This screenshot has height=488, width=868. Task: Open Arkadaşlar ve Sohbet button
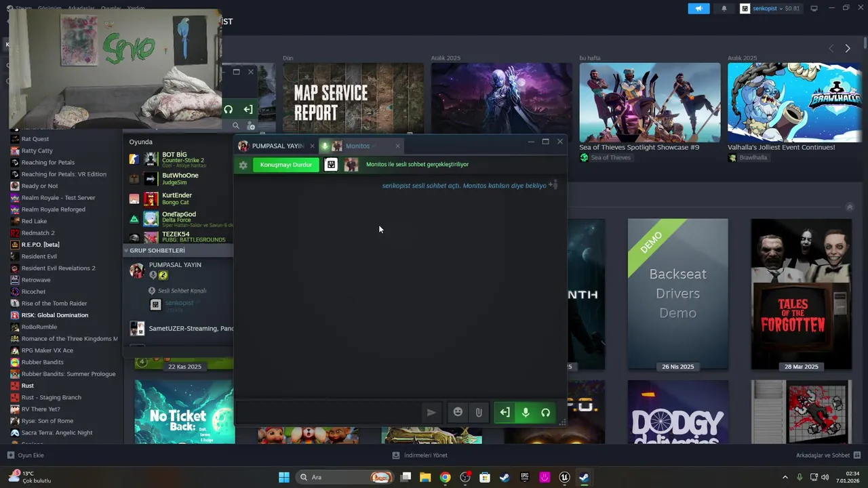click(828, 455)
